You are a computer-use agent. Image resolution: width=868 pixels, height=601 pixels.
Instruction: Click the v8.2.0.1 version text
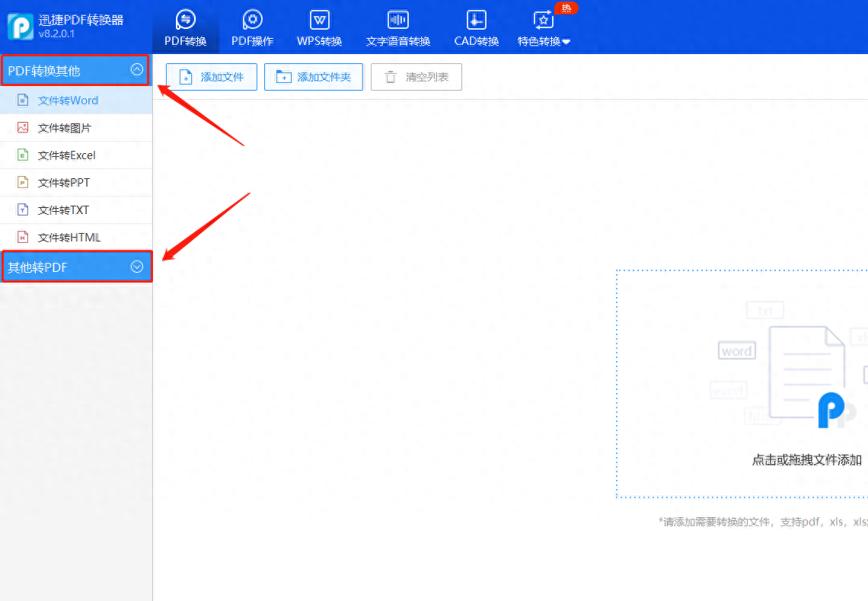[x=56, y=34]
